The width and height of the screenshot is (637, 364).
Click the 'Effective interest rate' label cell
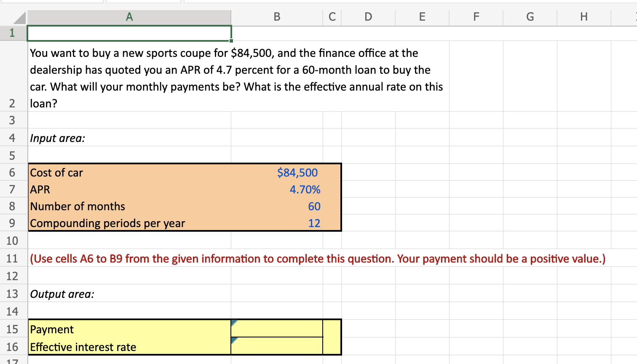129,347
